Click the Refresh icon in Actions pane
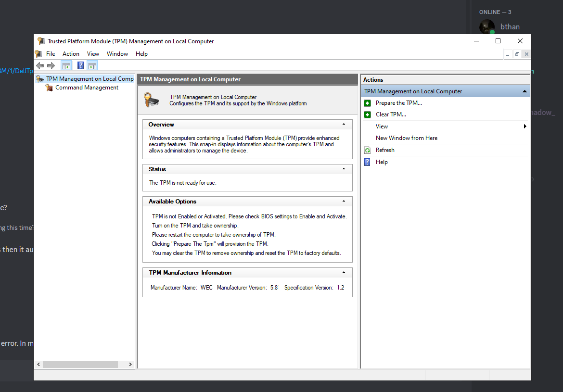The image size is (563, 392). click(367, 150)
